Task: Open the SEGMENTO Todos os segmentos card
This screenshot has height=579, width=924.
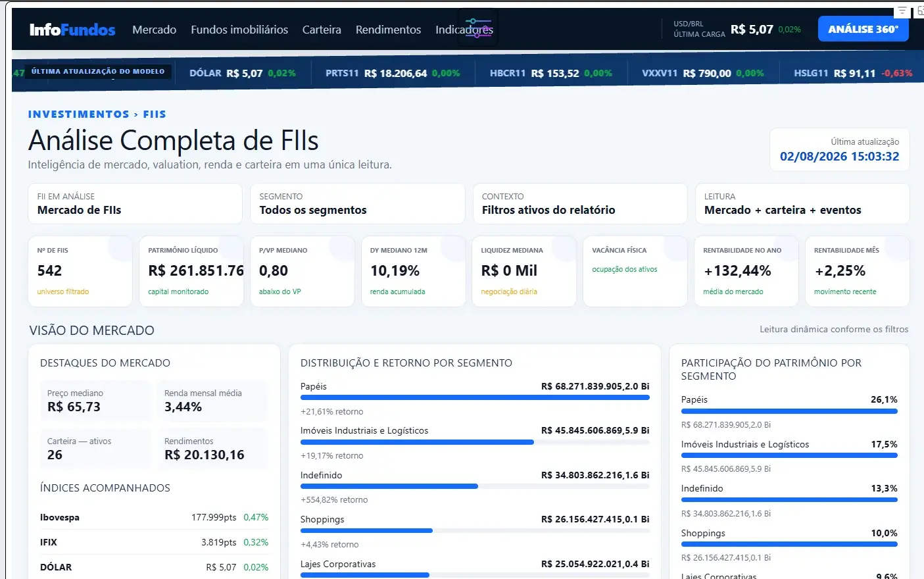Action: (x=357, y=204)
